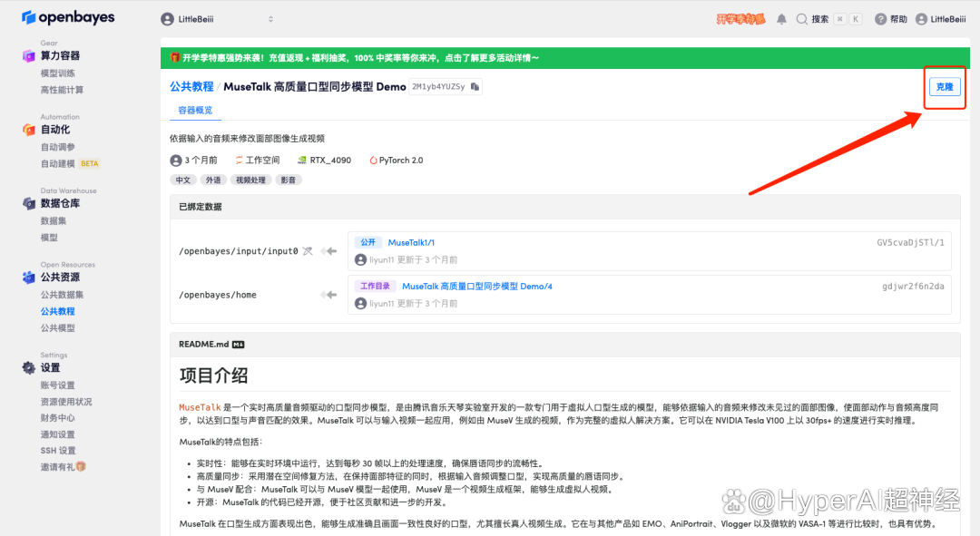
Task: Open 数据集 in the sidebar
Action: pos(54,220)
